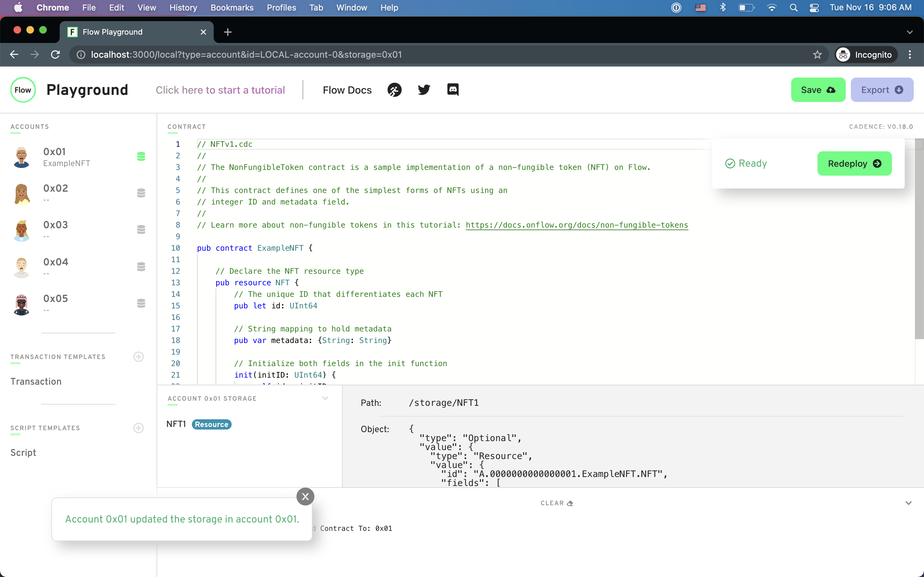This screenshot has height=577, width=924.
Task: Collapse the bottom log panel chevron
Action: coord(909,503)
